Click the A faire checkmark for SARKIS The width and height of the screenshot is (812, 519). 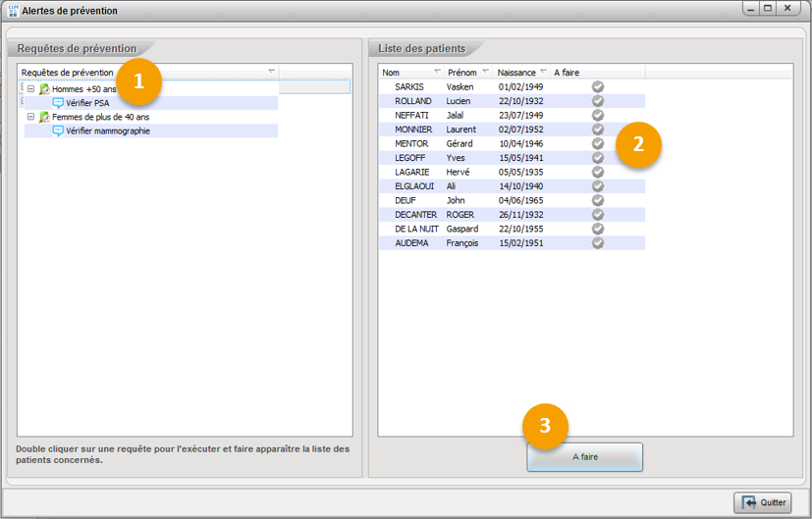[x=598, y=86]
